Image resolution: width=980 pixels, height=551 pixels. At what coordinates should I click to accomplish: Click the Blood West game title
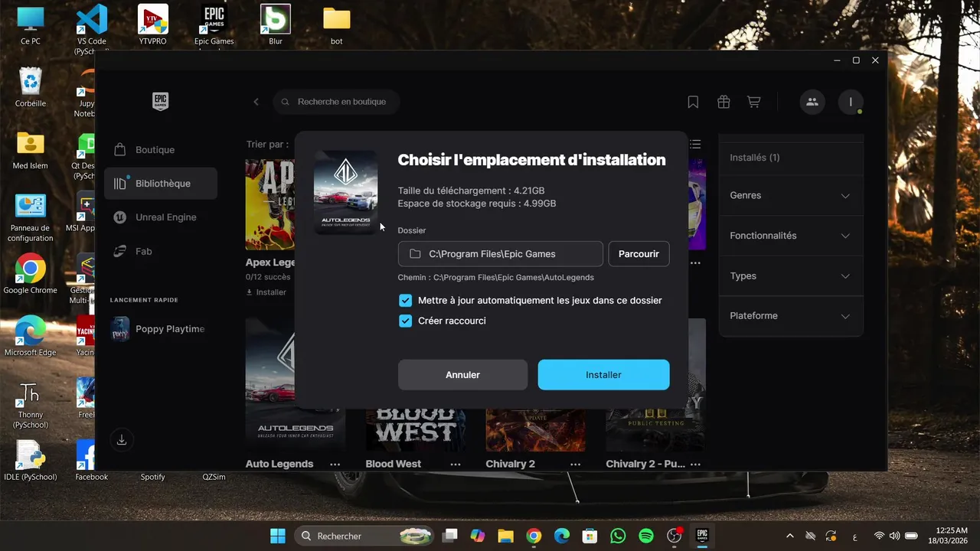click(394, 464)
